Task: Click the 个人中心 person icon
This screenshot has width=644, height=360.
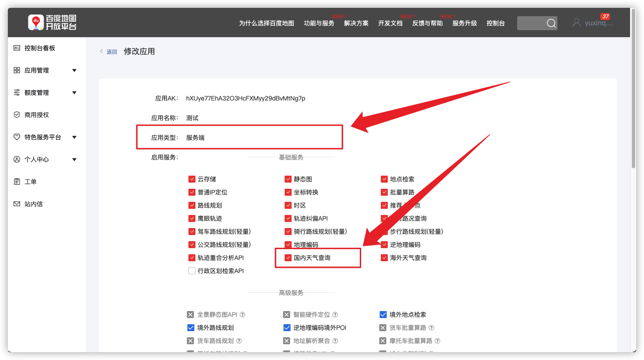Action: (17, 159)
